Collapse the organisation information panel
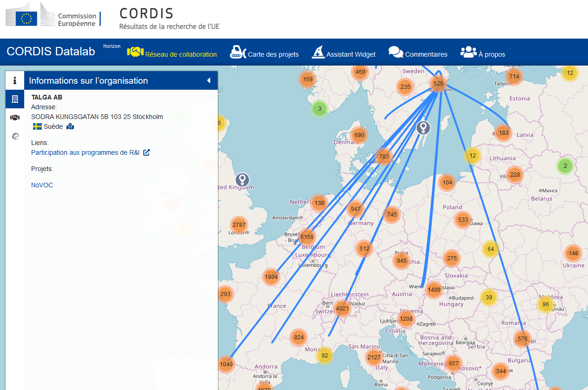 point(208,80)
